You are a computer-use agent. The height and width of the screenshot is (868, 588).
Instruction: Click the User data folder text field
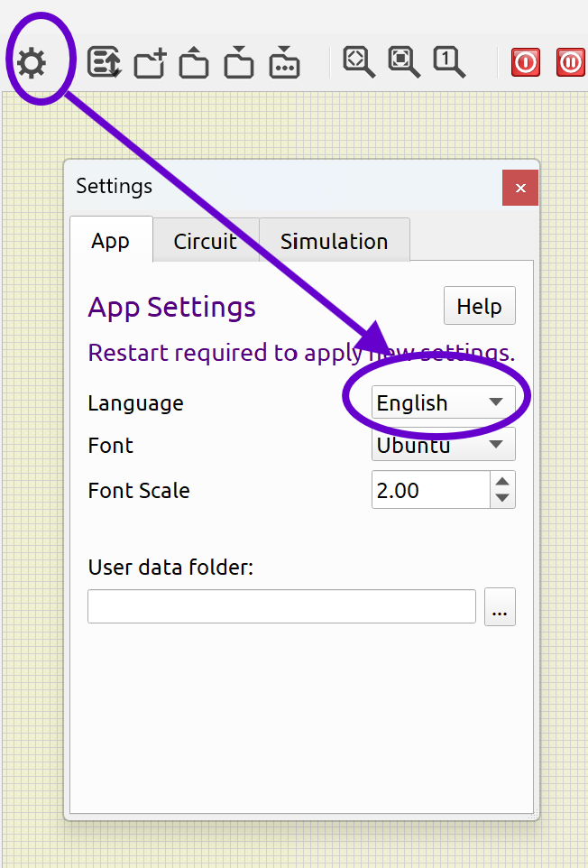[281, 606]
